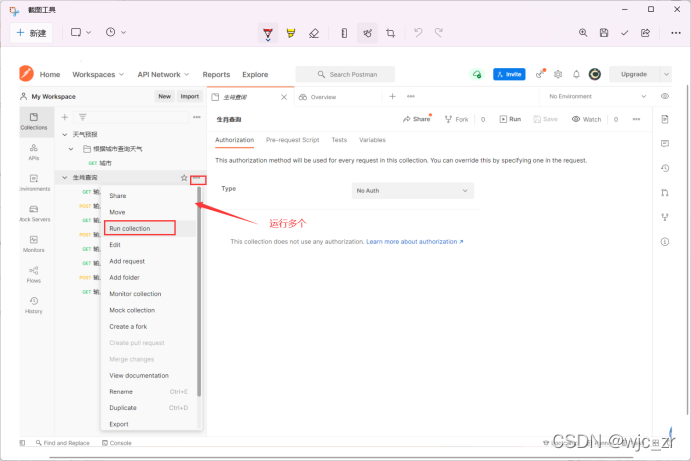Click the sync status cloud icon

click(477, 74)
